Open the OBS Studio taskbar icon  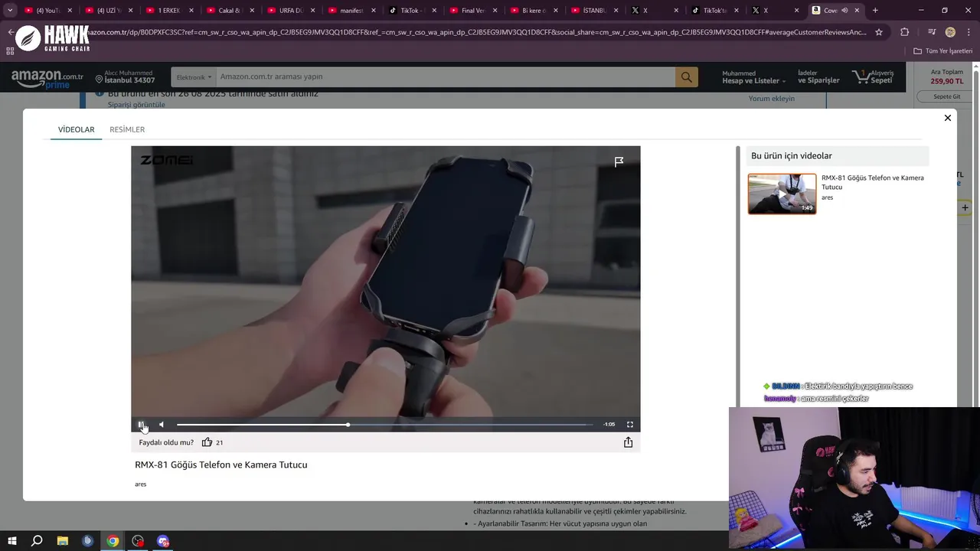pos(138,541)
